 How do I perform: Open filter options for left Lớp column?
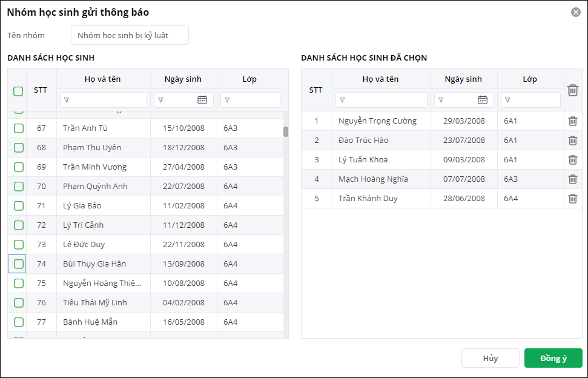tap(227, 100)
